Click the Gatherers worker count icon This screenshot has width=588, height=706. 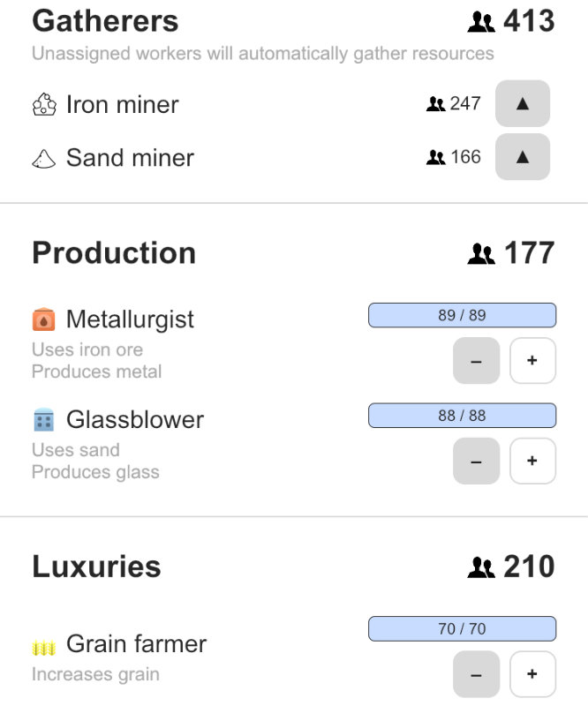click(x=481, y=22)
